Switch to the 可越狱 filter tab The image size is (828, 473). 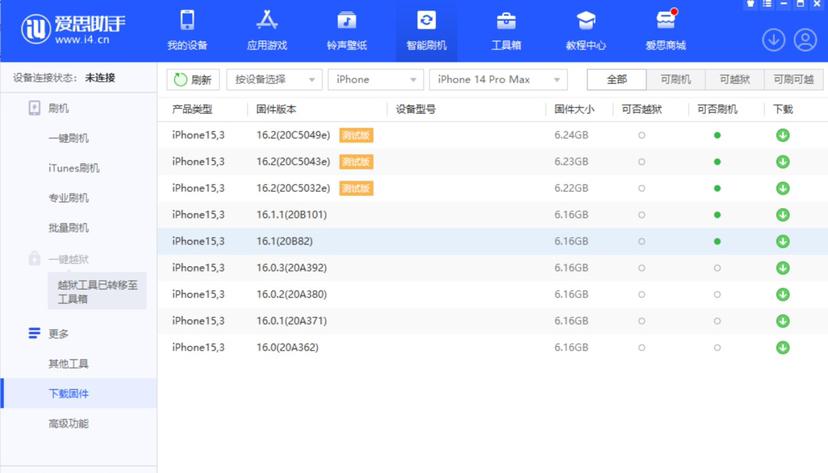pyautogui.click(x=735, y=80)
